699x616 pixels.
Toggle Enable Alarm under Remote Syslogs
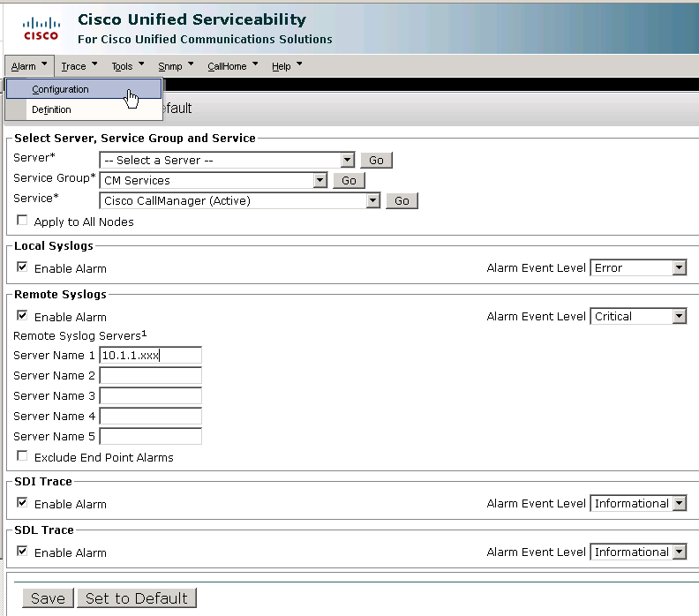tap(22, 316)
